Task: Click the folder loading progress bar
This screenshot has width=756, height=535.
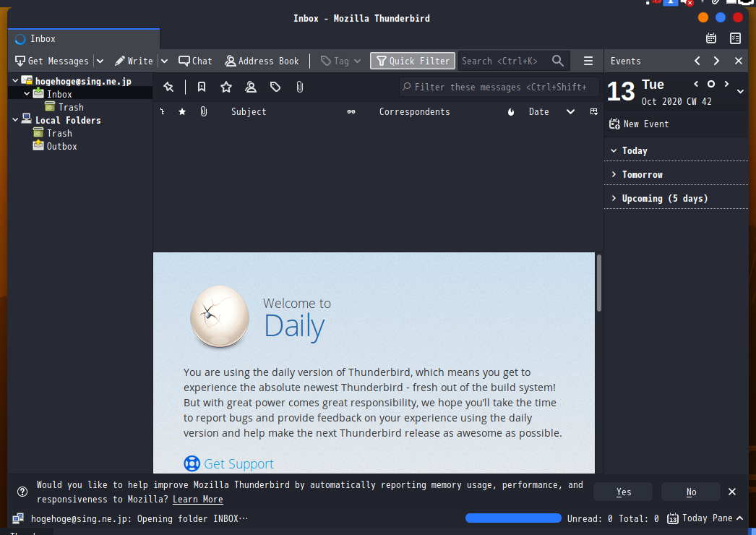Action: [513, 518]
